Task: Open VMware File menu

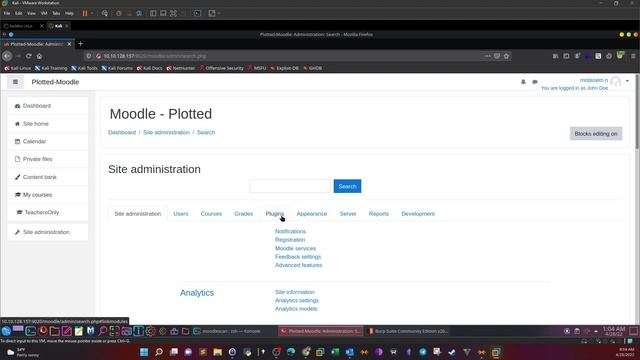Action: click(x=7, y=13)
